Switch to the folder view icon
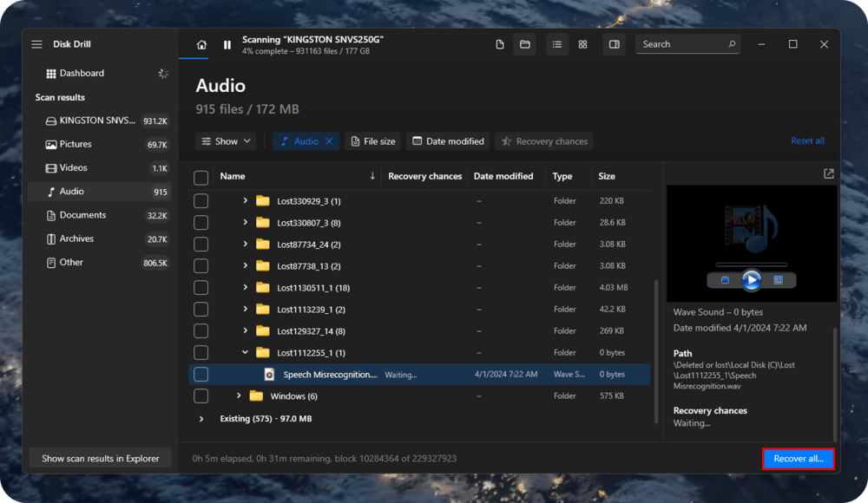 524,45
